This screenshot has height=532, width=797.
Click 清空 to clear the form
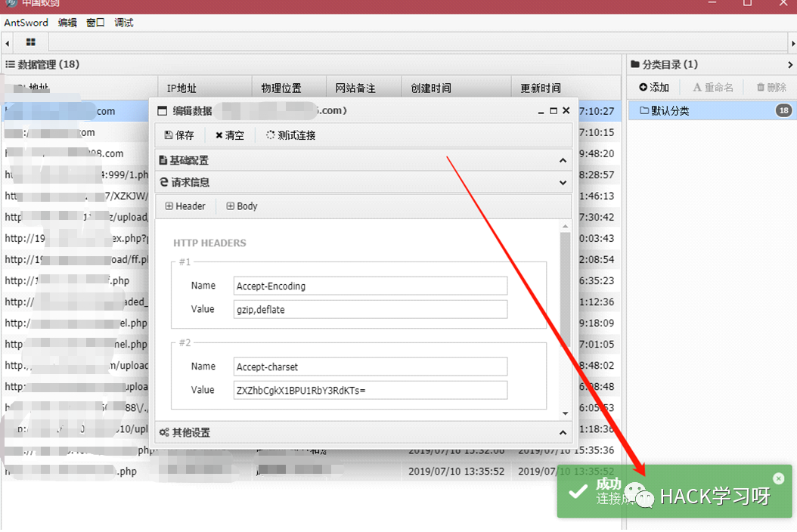pos(230,135)
